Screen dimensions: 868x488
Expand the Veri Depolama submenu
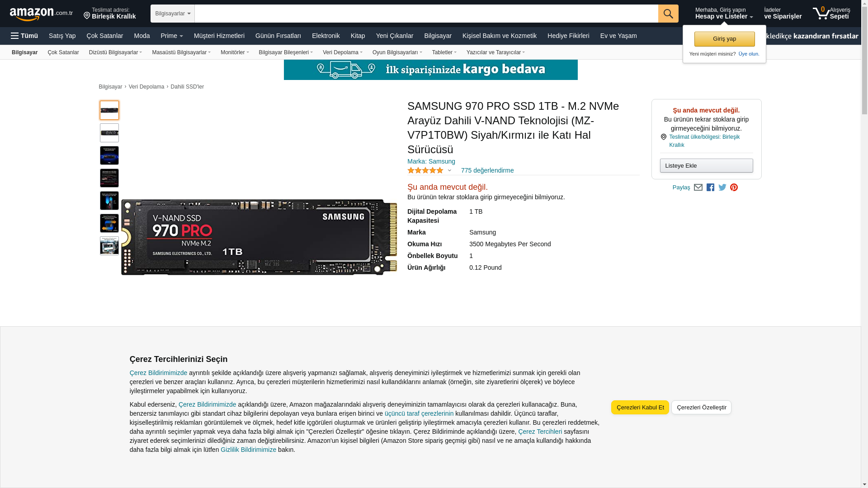(x=342, y=52)
